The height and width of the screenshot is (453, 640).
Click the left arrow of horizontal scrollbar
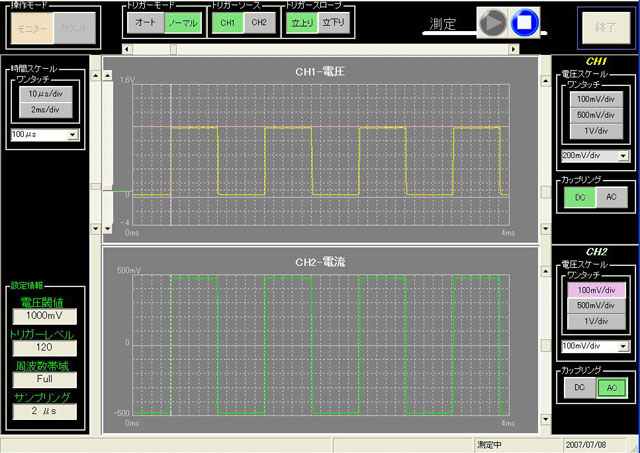click(127, 49)
